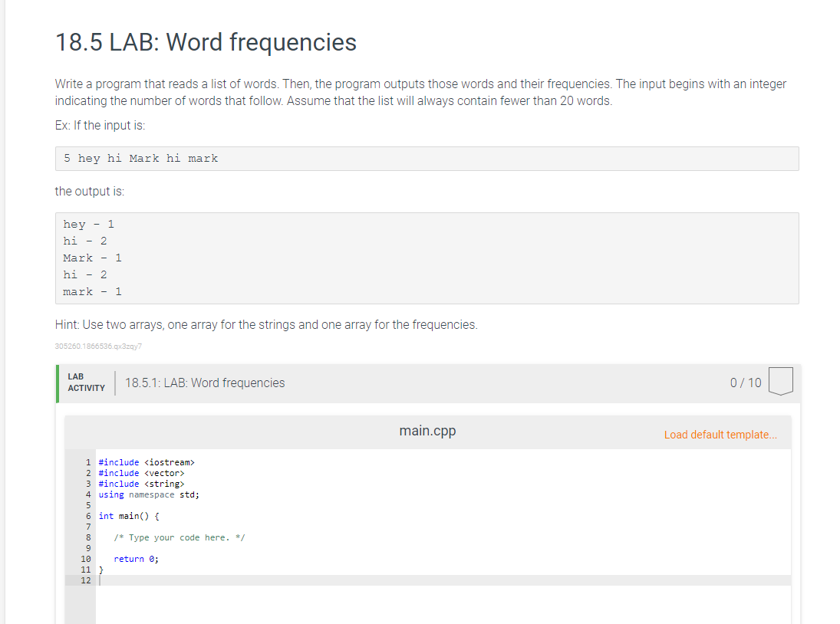This screenshot has width=840, height=624.
Task: Click the 18.5.1: LAB: Word frequencies title
Action: point(203,382)
